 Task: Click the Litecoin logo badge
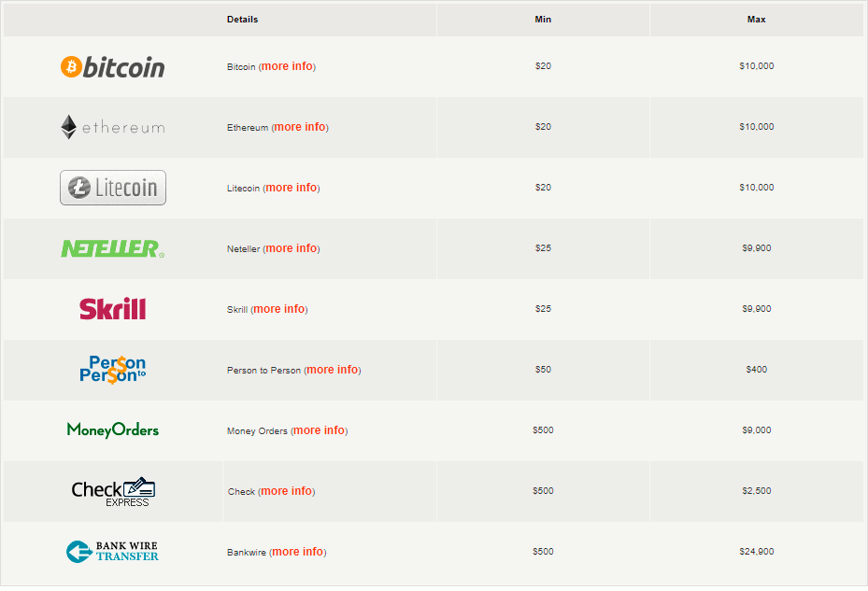[x=113, y=188]
